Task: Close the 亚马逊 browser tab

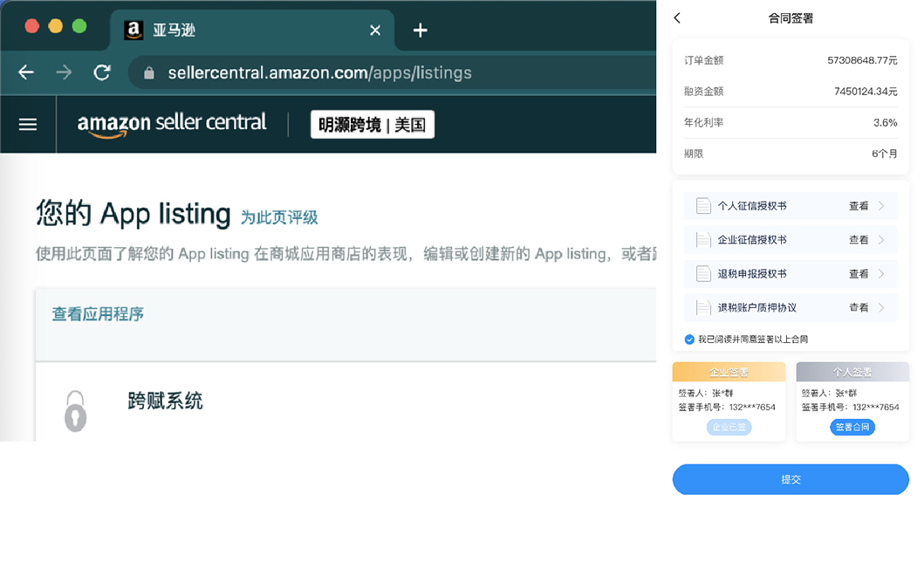Action: click(375, 30)
